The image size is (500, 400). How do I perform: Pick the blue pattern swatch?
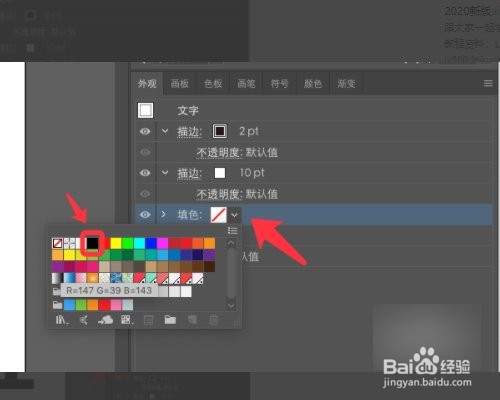pyautogui.click(x=116, y=278)
